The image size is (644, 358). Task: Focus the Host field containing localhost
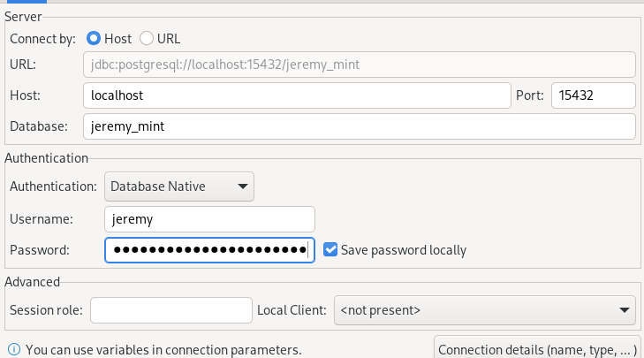296,95
